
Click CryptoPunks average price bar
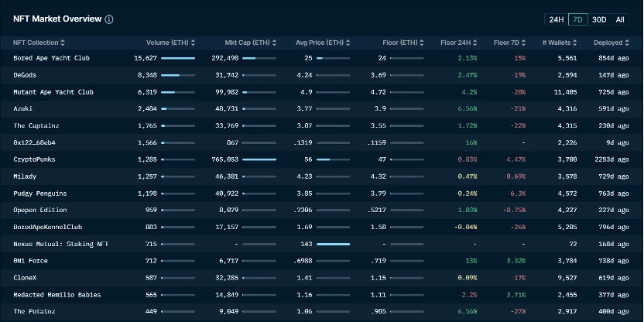(333, 159)
